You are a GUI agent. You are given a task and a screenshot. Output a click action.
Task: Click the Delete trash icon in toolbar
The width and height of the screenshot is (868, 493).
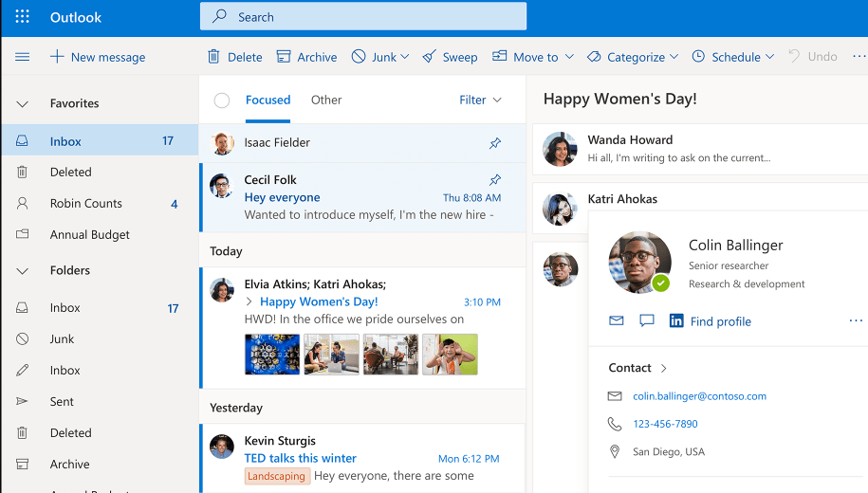[213, 57]
